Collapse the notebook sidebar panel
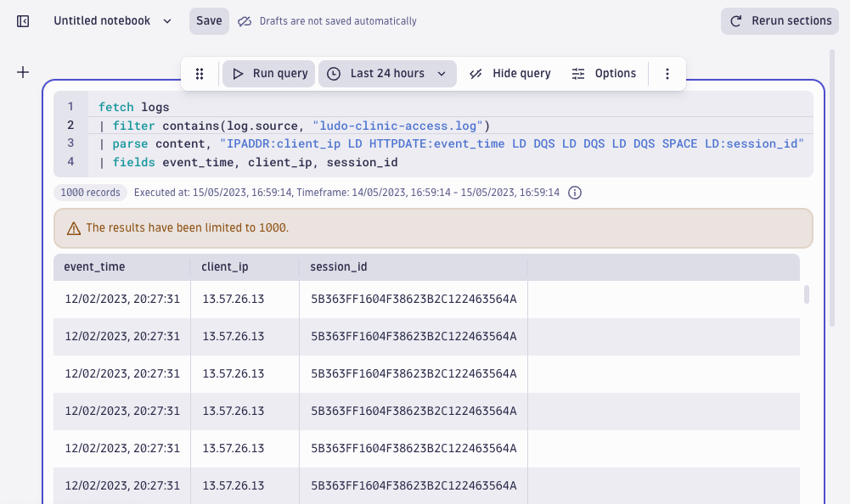Viewport: 850px width, 504px height. [x=22, y=20]
